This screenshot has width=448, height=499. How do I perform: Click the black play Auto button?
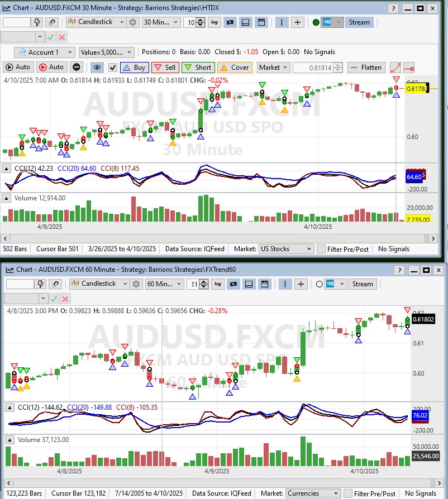point(18,67)
